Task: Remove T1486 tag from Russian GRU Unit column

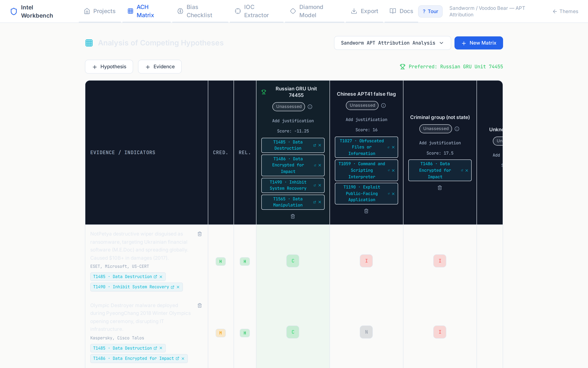Action: 320,165
